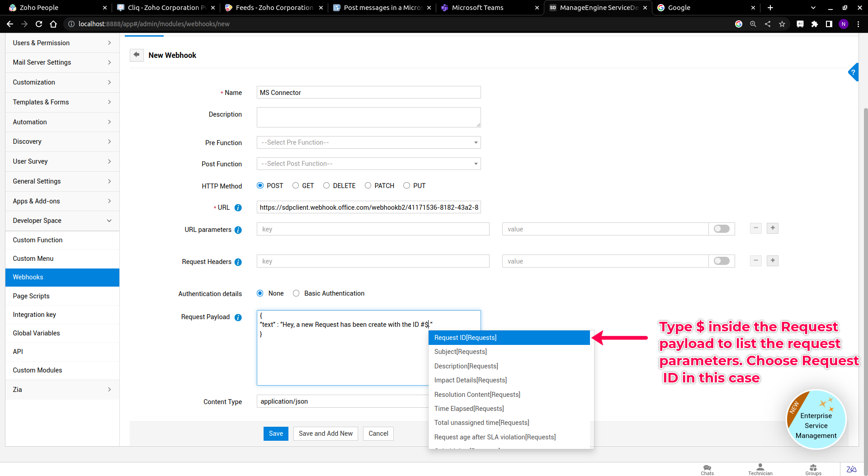
Task: Click the info icon next to URL label
Action: coord(238,208)
